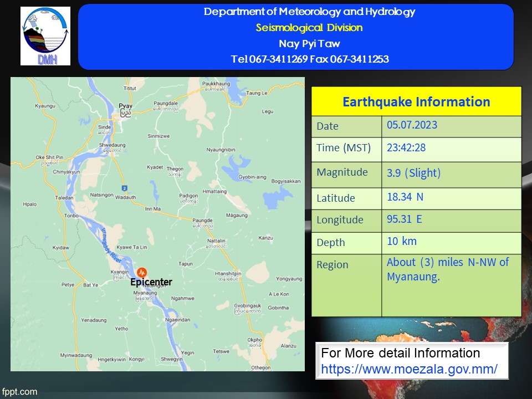Click the Taung Le label on map
The height and width of the screenshot is (399, 532).
point(257,93)
